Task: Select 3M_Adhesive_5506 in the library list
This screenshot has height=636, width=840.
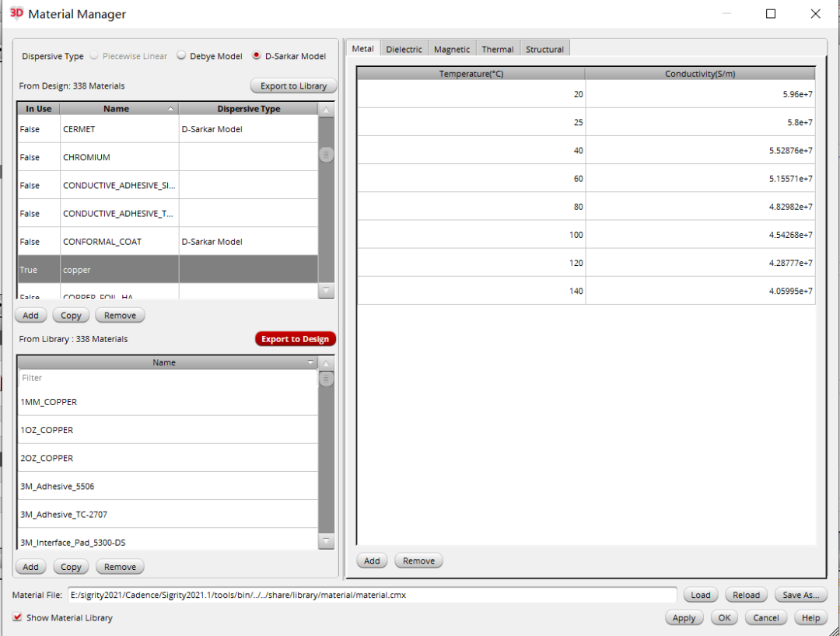Action: (x=168, y=486)
